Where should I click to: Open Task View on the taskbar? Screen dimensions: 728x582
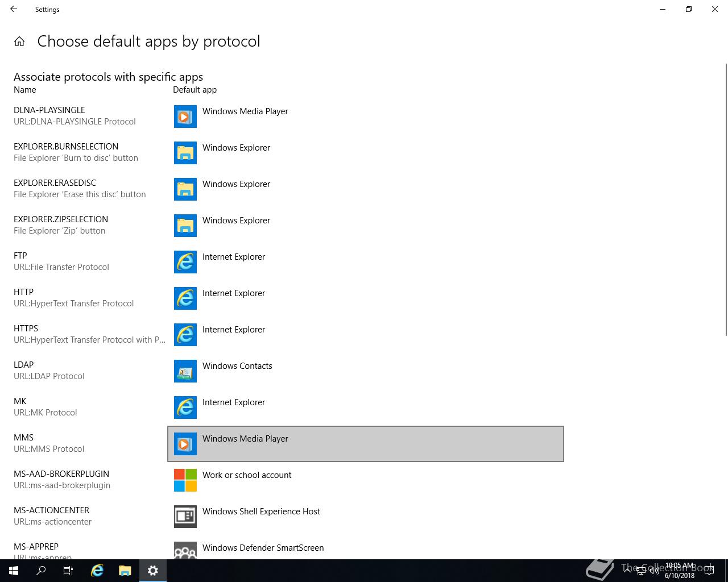pos(68,571)
